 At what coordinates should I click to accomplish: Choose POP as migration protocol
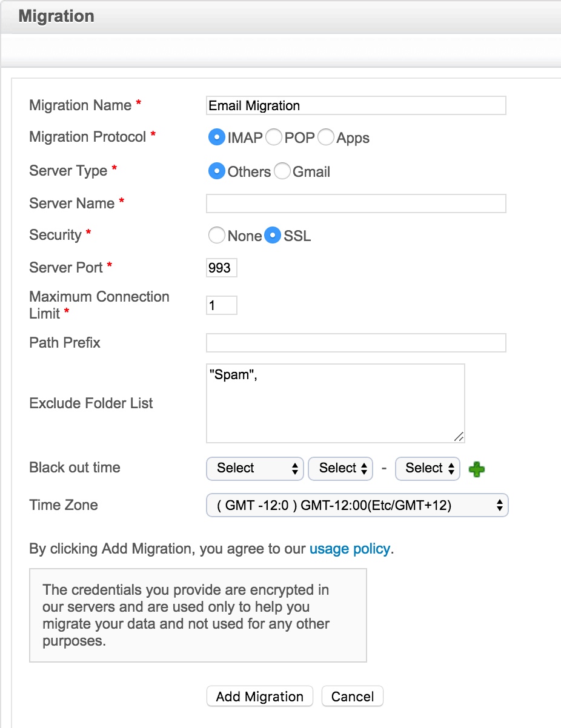(274, 137)
